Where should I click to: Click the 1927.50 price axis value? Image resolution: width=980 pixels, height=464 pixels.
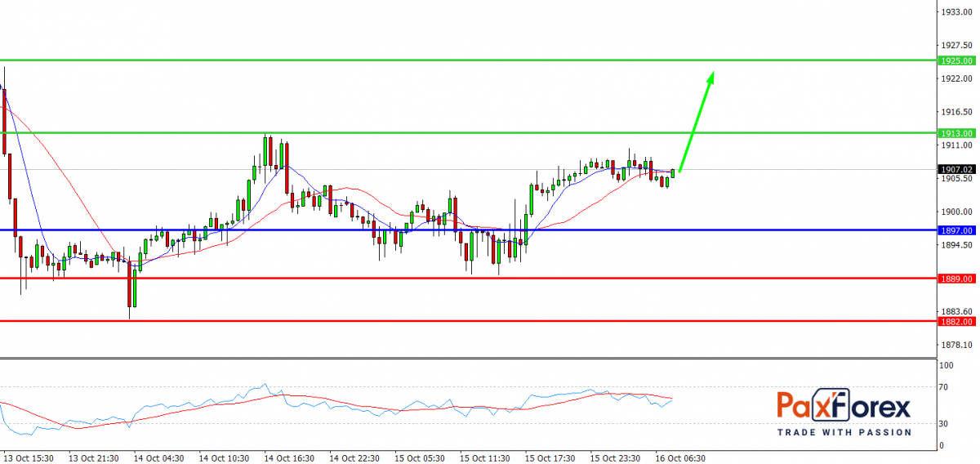[955, 46]
